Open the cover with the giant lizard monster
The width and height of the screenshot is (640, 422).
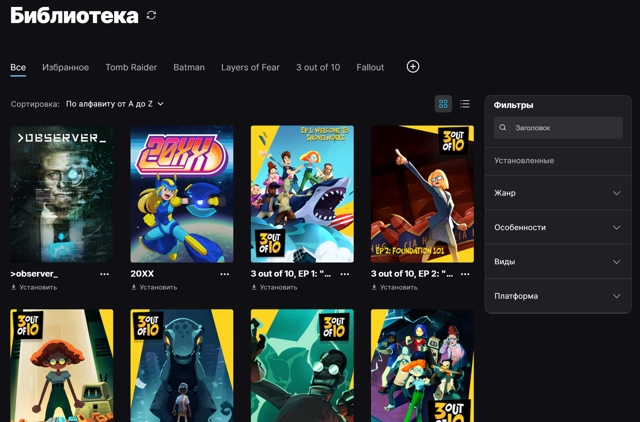[182, 365]
